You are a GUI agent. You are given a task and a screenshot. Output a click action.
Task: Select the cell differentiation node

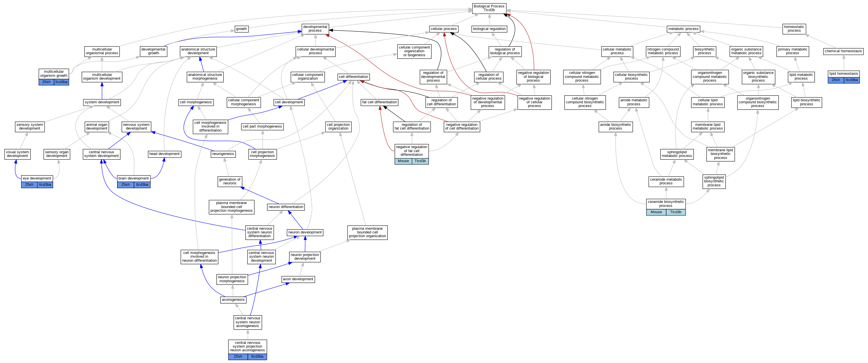tap(353, 77)
